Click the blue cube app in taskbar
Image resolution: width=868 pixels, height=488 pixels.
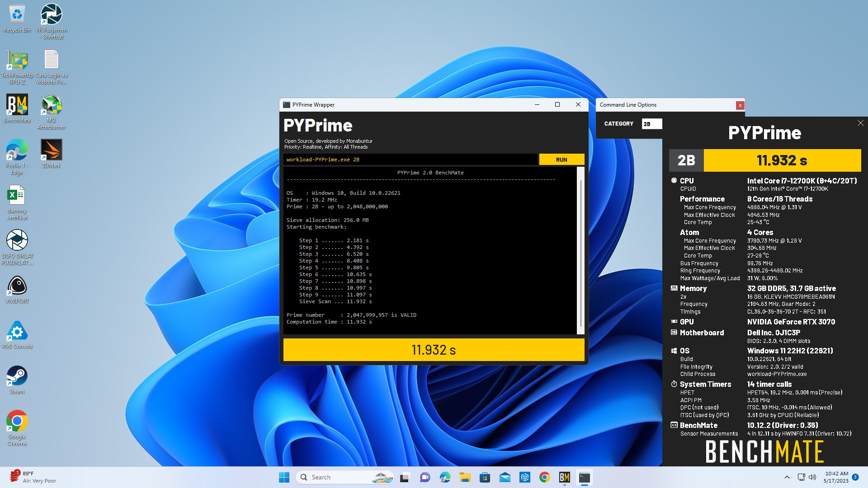[x=524, y=477]
